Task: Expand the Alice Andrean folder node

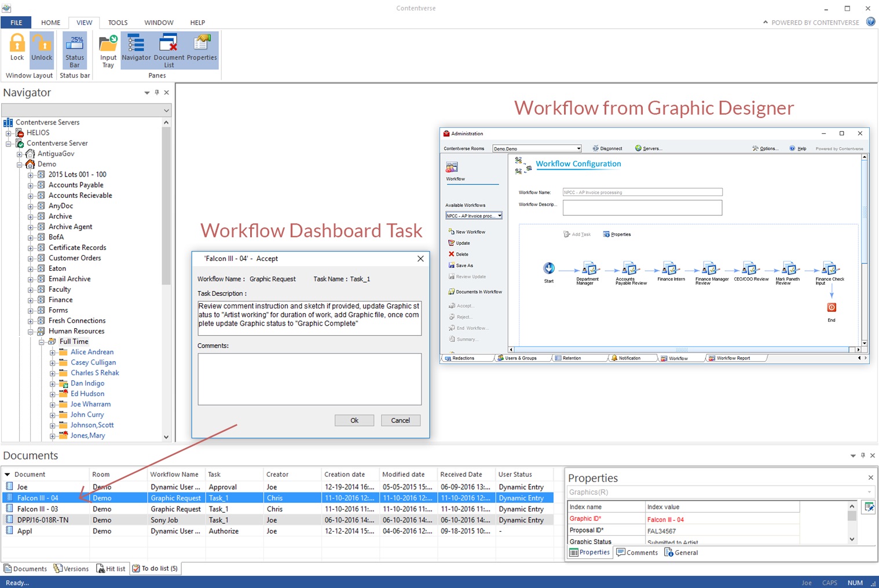Action: pos(53,352)
